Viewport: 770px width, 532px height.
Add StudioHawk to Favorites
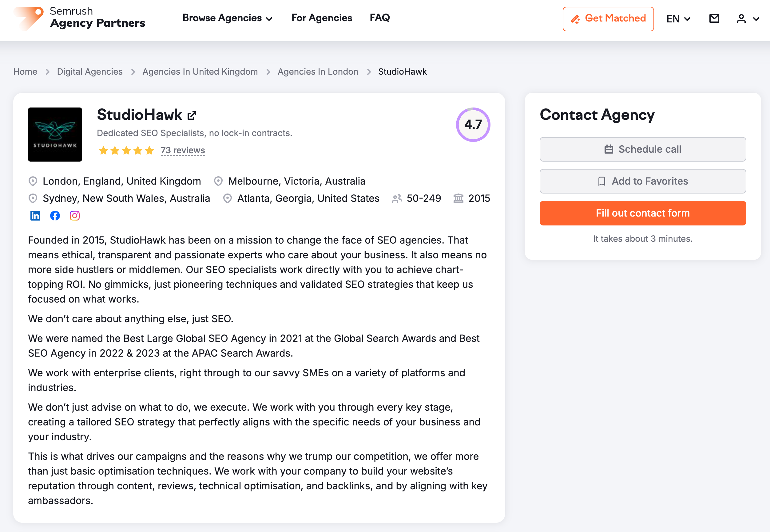tap(643, 181)
